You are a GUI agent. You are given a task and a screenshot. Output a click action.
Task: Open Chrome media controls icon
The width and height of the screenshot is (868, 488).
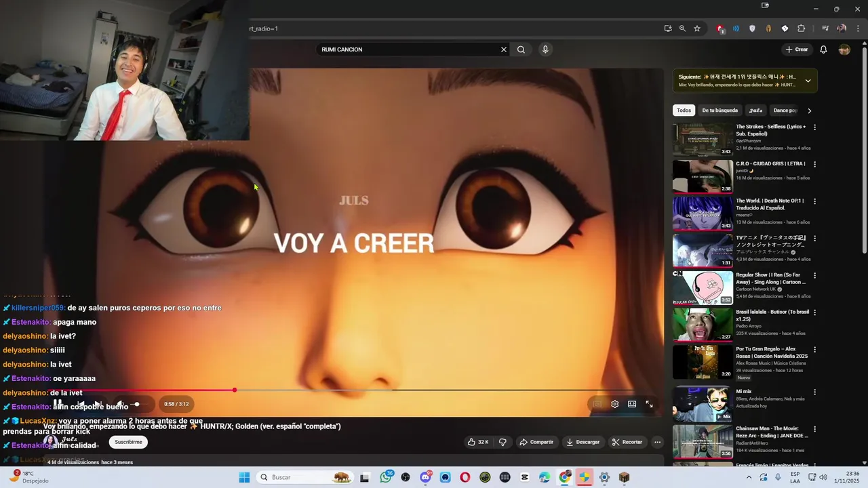coord(825,28)
